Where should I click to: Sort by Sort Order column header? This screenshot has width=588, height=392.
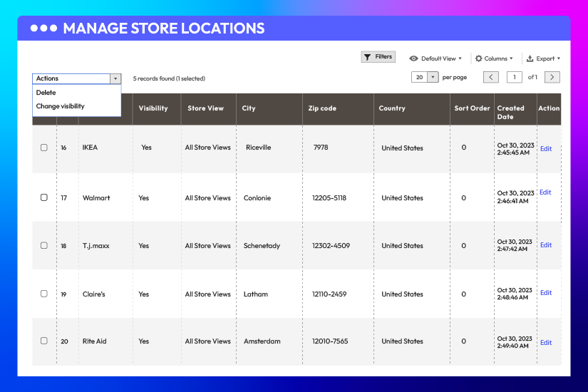[472, 108]
